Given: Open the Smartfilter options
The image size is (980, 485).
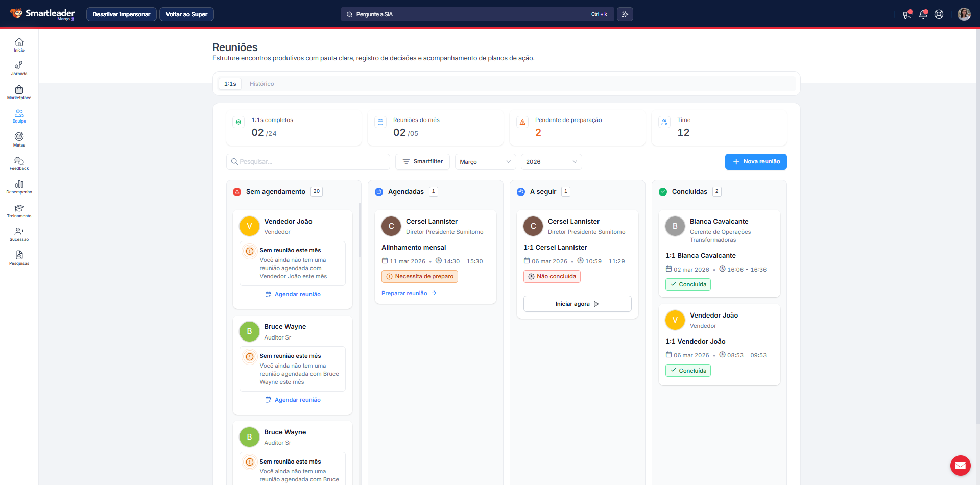Looking at the screenshot, I should click(x=422, y=162).
